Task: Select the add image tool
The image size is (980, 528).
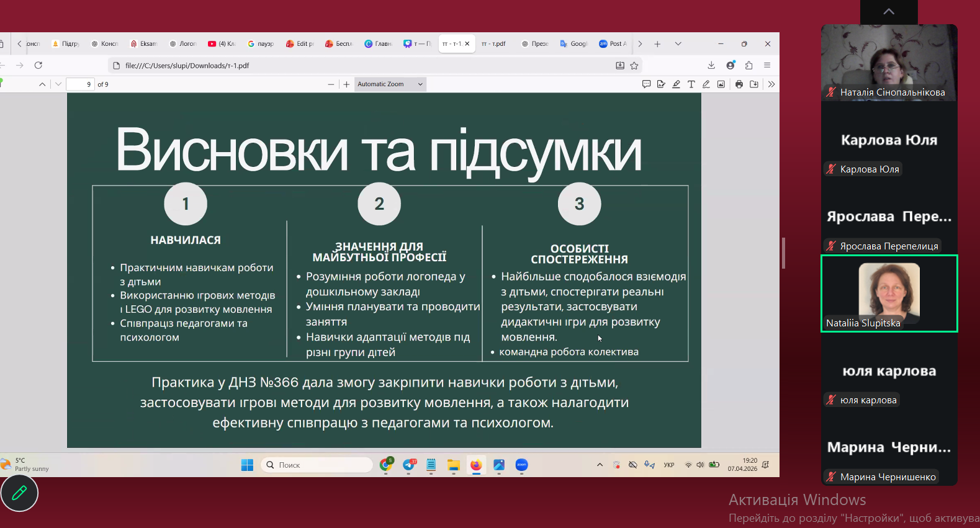Action: pyautogui.click(x=721, y=84)
